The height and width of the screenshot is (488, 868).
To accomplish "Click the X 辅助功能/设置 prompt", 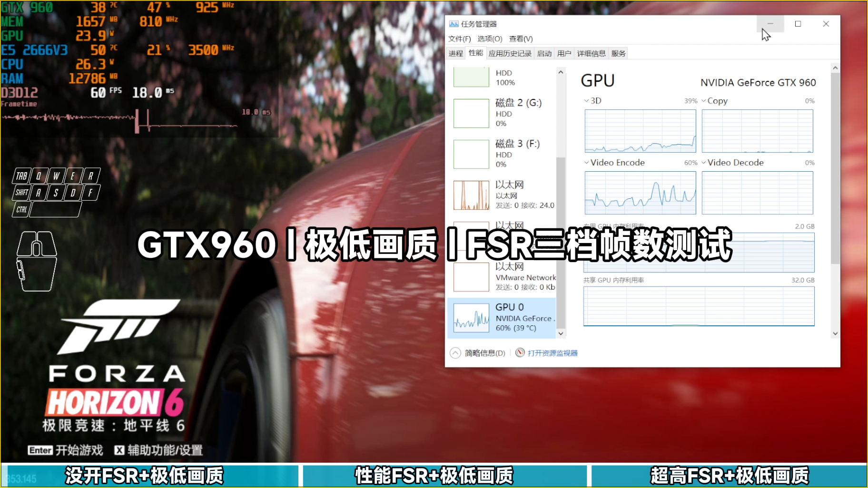I will (x=159, y=450).
